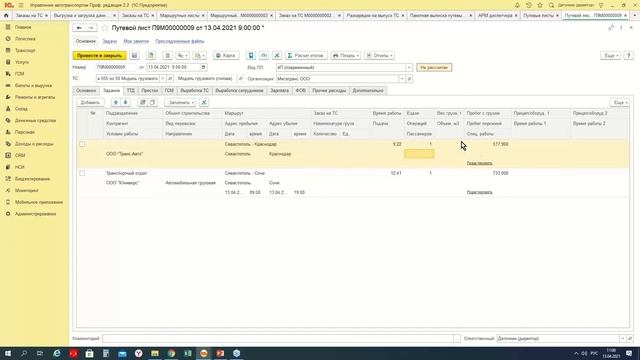640x360 pixels.
Task: Expand the Вид ПЛ dropdown
Action: tap(409, 67)
